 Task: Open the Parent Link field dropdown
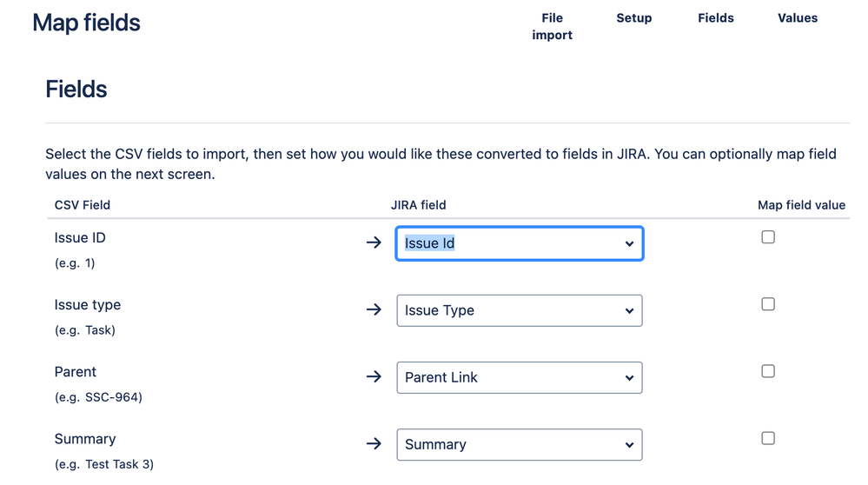[x=520, y=377]
